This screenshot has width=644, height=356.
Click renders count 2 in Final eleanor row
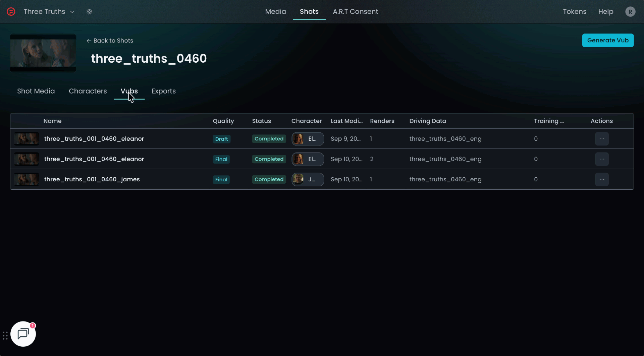click(x=372, y=159)
